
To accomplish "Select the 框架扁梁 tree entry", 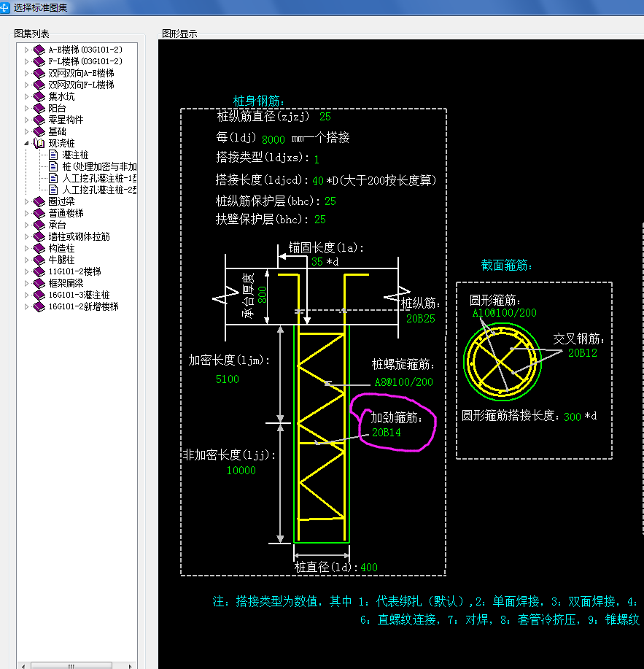I will coord(66,283).
